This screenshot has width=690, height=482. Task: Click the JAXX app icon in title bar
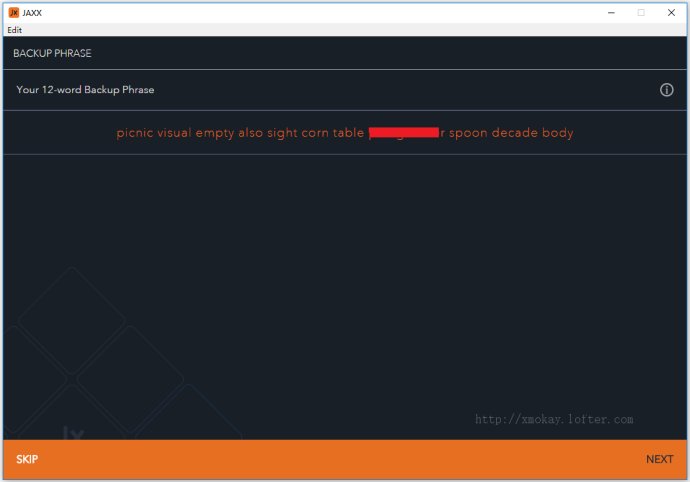click(x=14, y=12)
